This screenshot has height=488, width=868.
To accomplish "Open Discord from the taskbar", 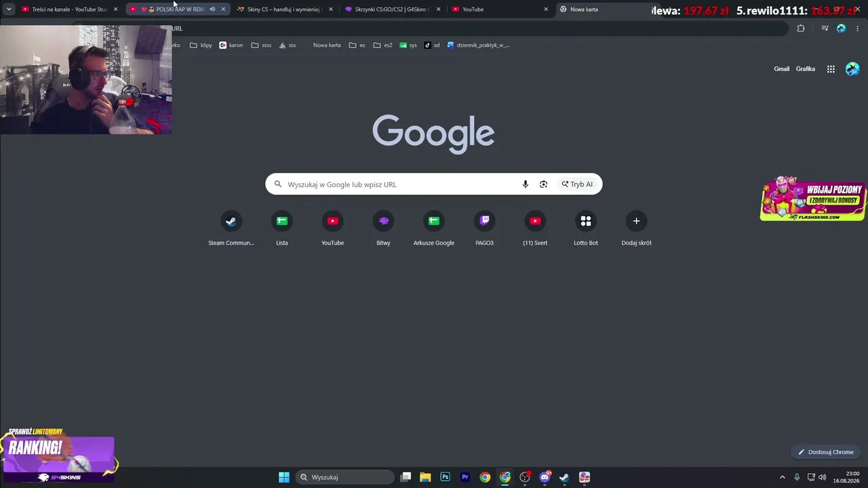I will (545, 477).
